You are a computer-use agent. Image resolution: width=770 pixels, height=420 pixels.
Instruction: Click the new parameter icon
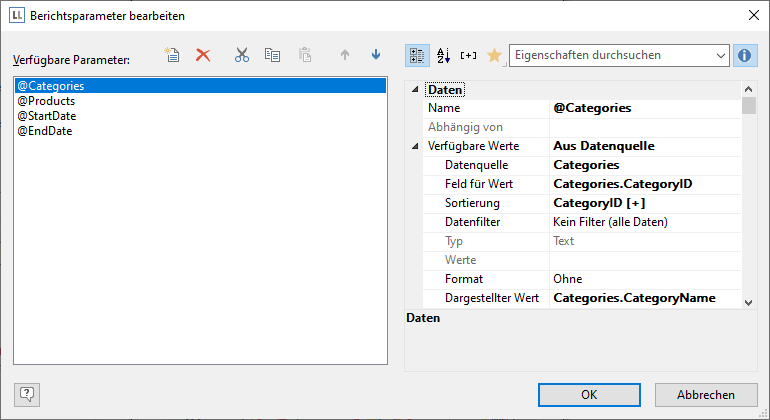click(173, 56)
